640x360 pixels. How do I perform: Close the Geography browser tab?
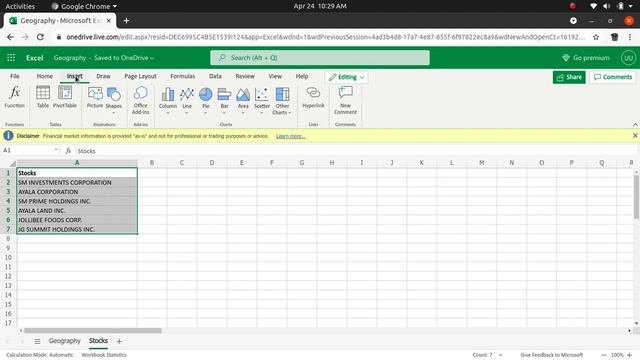(109, 20)
